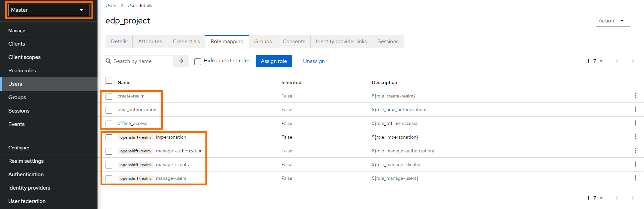Screen dimensions: 644x209
Task: Open kebab menu for impersonation row
Action: pyautogui.click(x=635, y=137)
